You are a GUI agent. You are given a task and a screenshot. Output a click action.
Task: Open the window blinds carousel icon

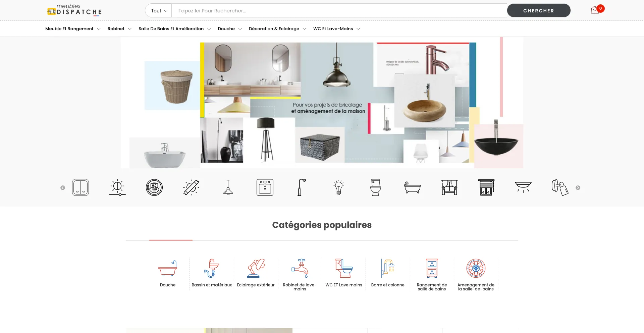click(486, 187)
